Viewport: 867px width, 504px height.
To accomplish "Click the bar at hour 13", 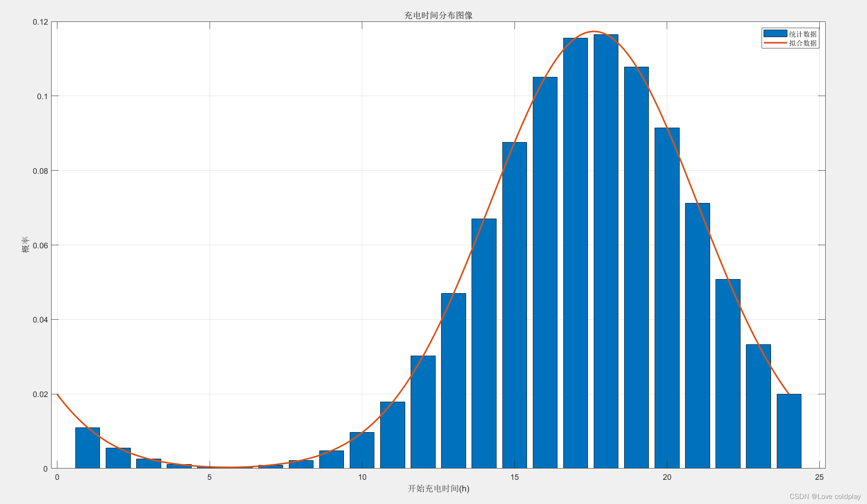I will [454, 381].
